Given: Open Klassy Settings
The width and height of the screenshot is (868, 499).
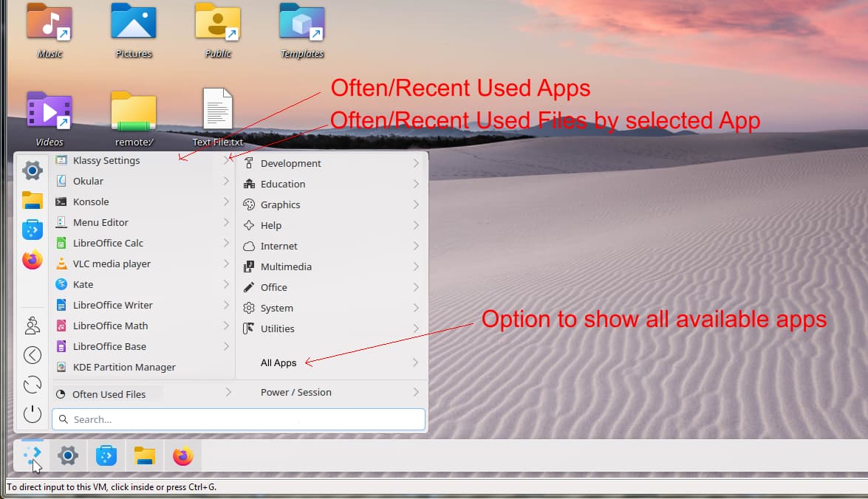Looking at the screenshot, I should 105,160.
